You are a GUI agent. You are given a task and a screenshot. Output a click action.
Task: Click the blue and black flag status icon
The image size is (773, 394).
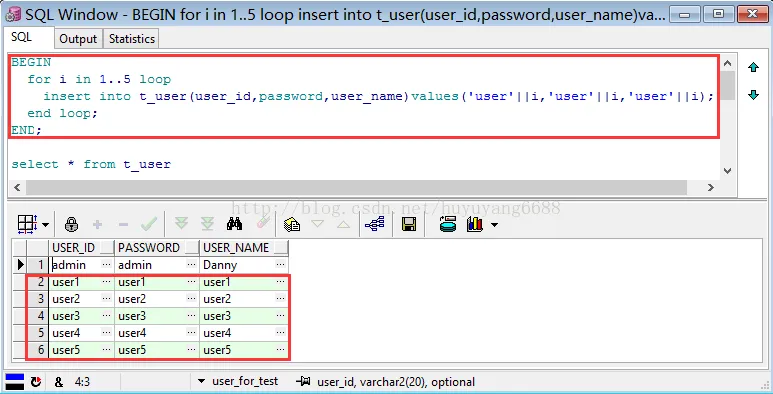pos(15,382)
